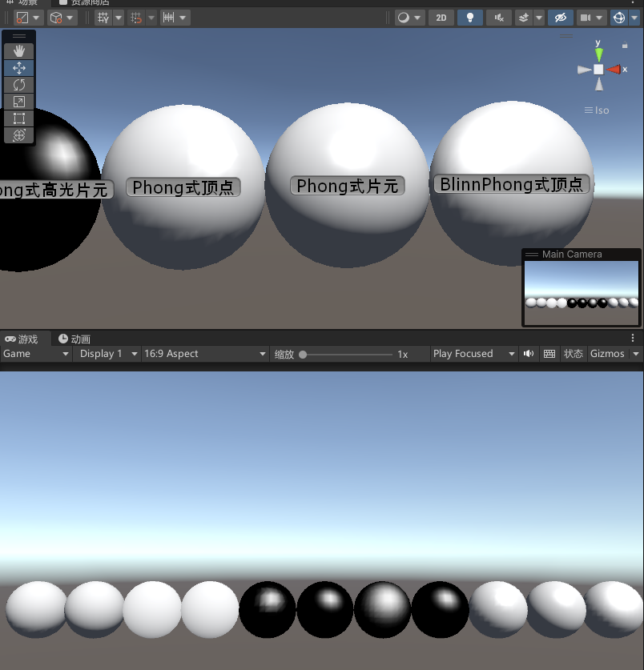Image resolution: width=644 pixels, height=670 pixels.
Task: Toggle 2D view mode in Scene
Action: pos(441,17)
